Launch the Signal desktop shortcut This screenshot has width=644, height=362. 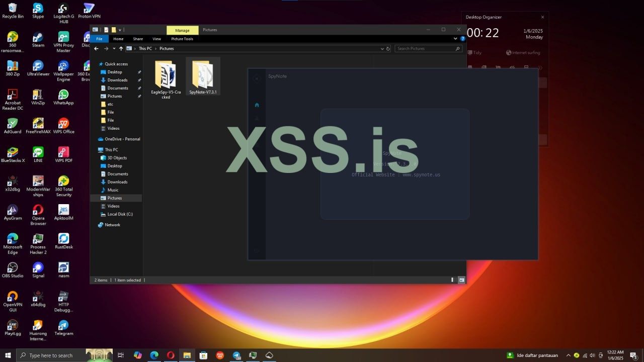tap(38, 270)
